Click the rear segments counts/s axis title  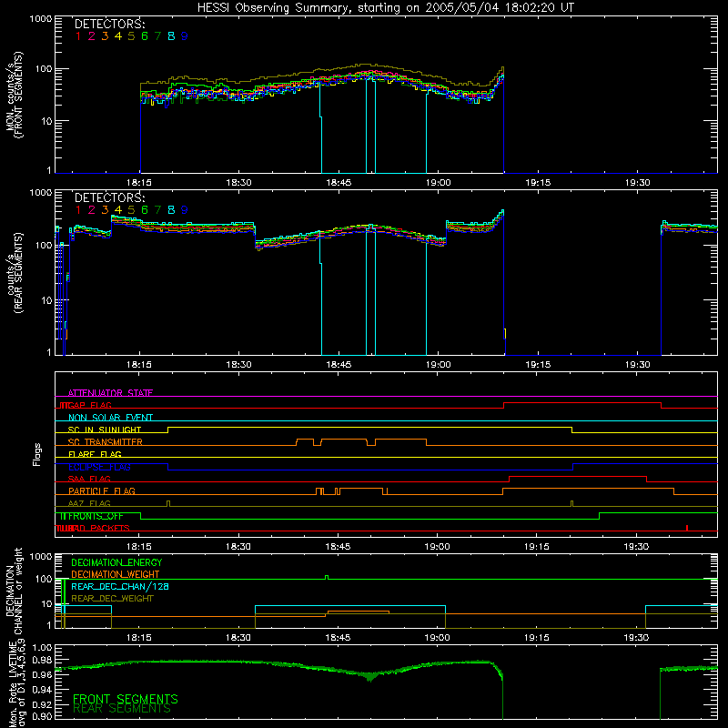click(x=15, y=273)
